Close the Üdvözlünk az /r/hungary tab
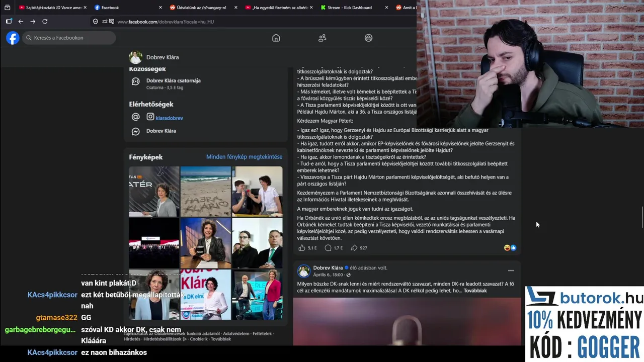 coord(236,8)
